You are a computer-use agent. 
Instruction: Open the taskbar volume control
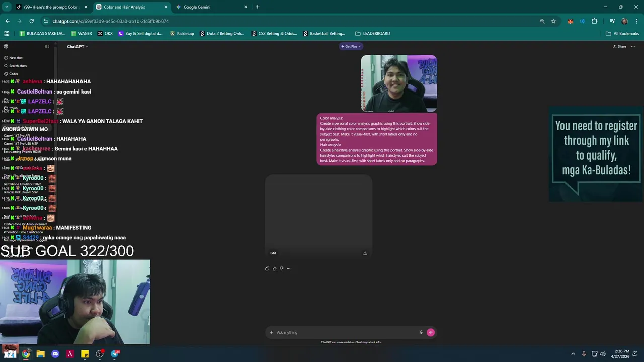[603, 354]
